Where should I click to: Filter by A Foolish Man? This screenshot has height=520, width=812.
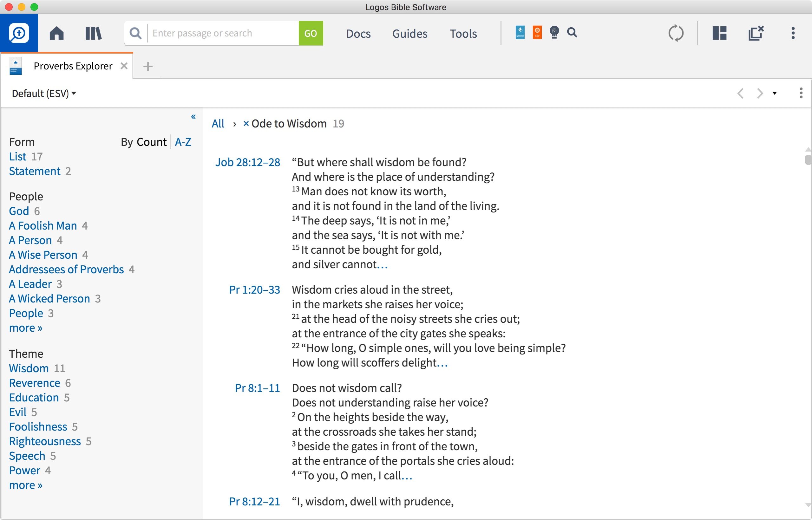pyautogui.click(x=43, y=225)
